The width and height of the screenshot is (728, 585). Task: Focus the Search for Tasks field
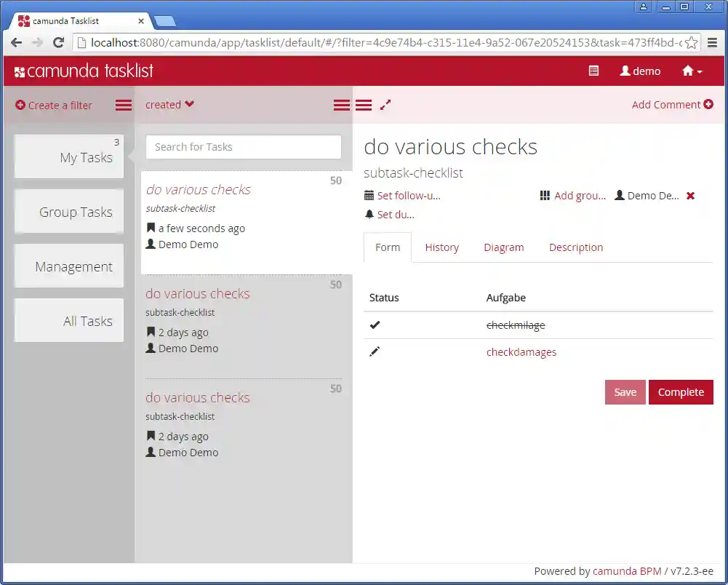(244, 147)
